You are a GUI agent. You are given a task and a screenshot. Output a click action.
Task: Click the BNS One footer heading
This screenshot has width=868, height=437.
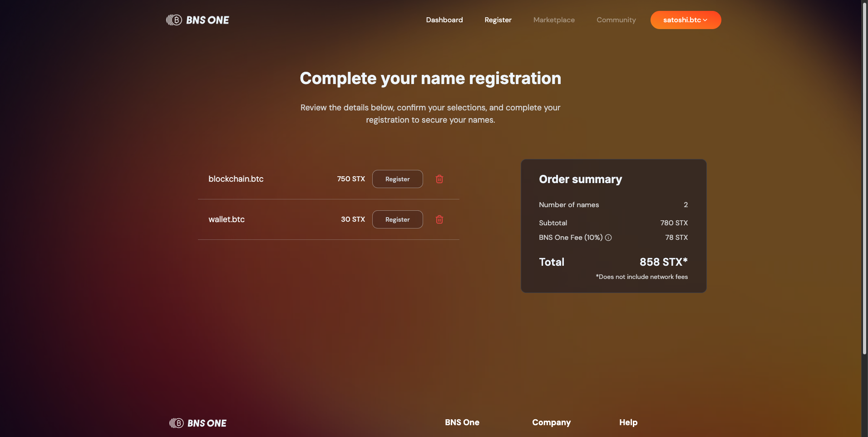pos(462,422)
